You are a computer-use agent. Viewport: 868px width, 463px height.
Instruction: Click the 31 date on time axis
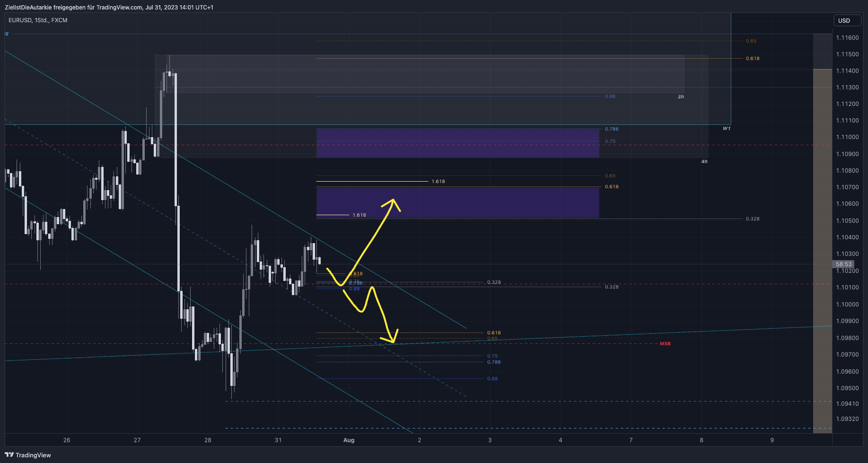[x=278, y=440]
